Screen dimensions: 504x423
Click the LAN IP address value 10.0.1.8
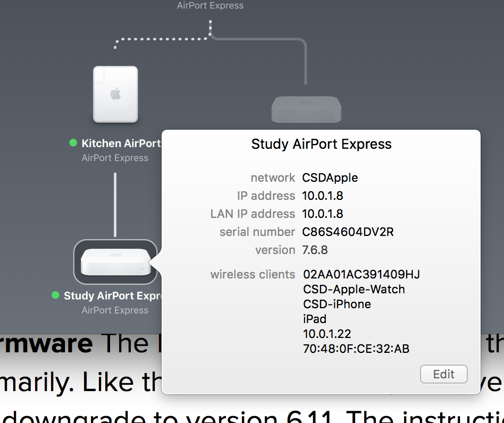pos(323,214)
